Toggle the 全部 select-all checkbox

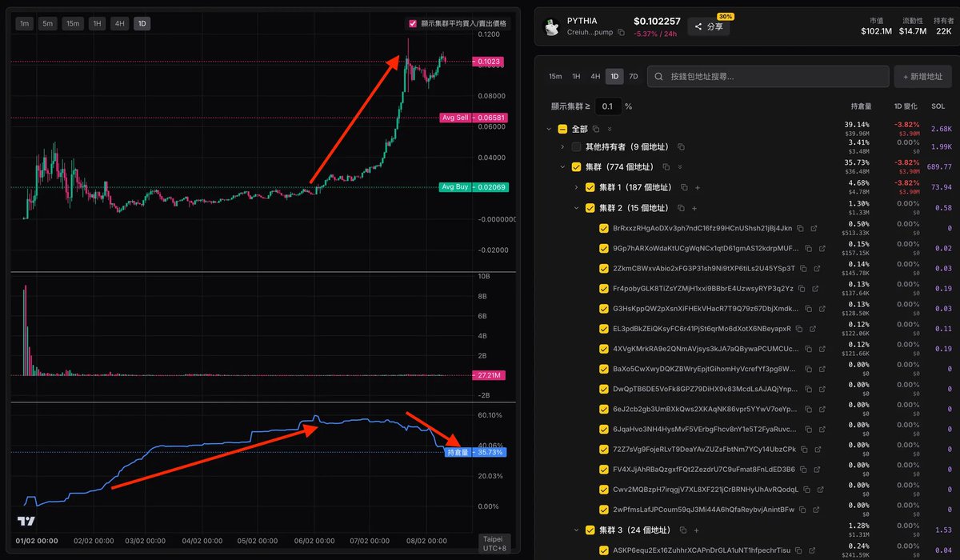coord(562,129)
